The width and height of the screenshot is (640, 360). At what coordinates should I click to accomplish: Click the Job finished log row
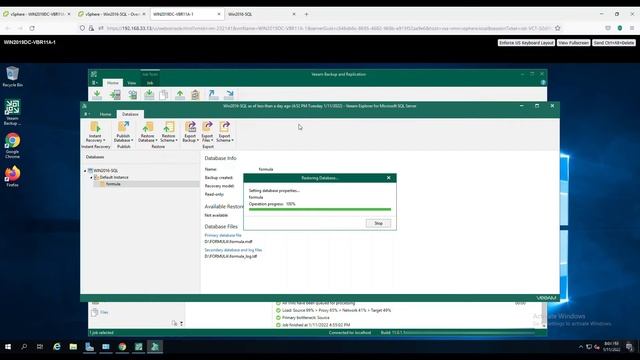pyautogui.click(x=313, y=325)
